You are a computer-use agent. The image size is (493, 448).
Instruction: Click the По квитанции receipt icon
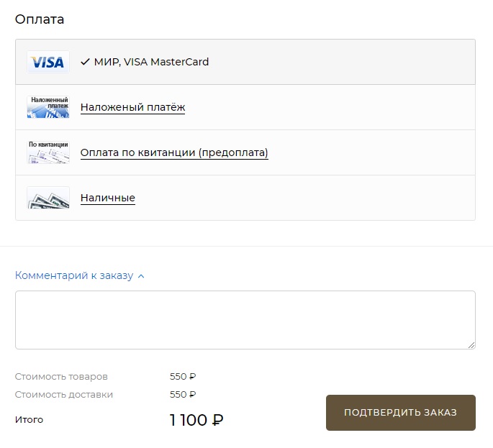48,152
